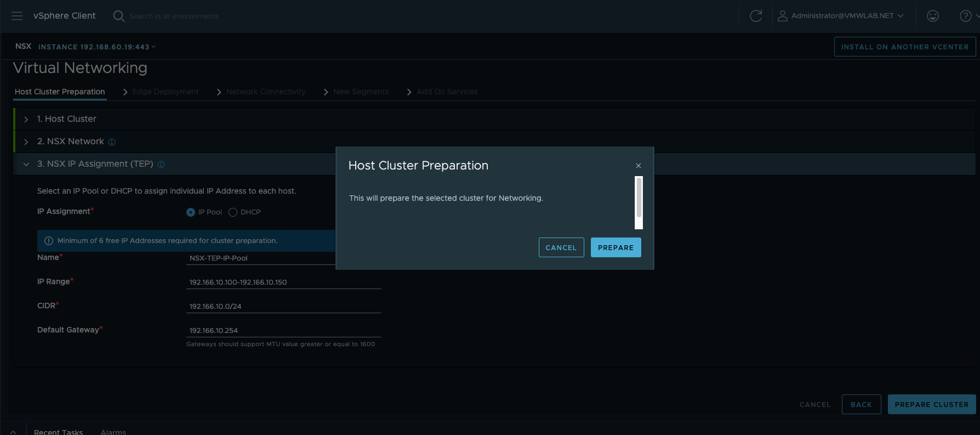
Task: Click the BACK button
Action: [x=861, y=404]
